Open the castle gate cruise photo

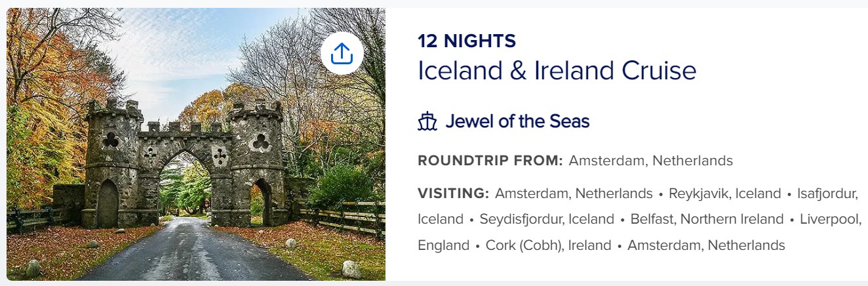196,144
